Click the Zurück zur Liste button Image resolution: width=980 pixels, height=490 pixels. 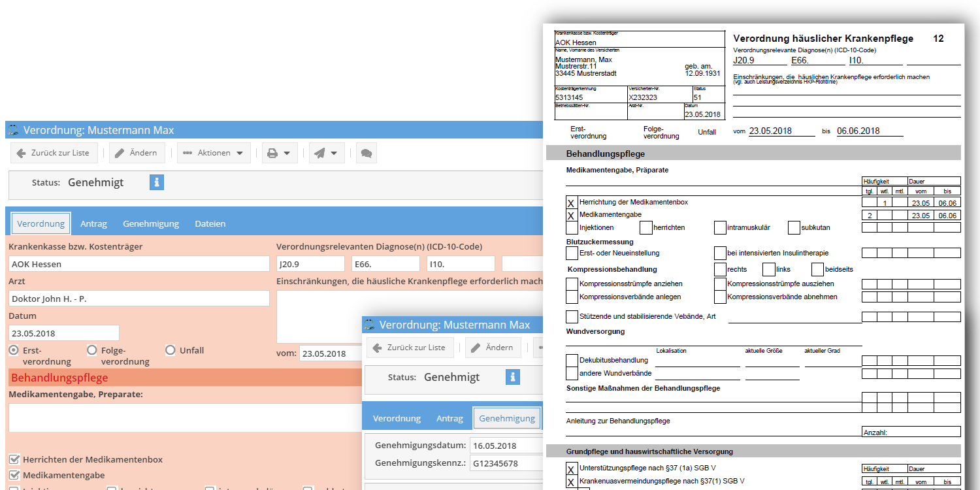54,152
